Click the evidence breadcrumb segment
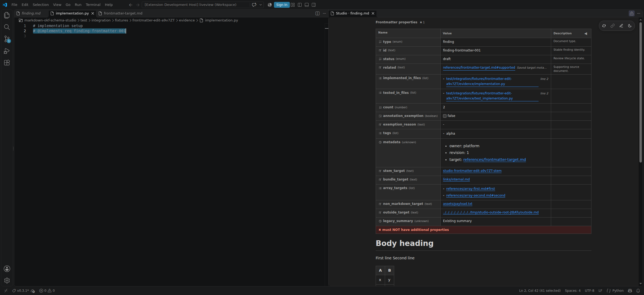The image size is (644, 295). tap(187, 20)
